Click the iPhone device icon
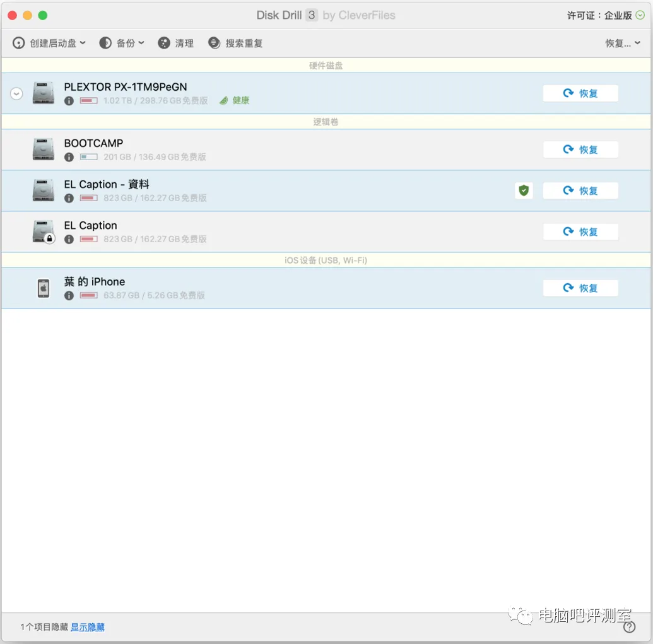653x644 pixels. click(44, 288)
